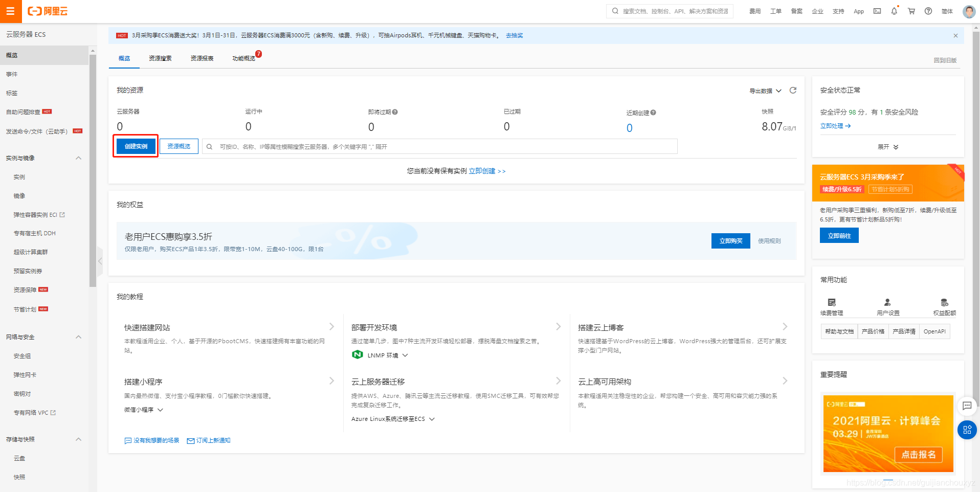The width and height of the screenshot is (980, 492).
Task: Switch to 资源搜索 tab
Action: (160, 58)
